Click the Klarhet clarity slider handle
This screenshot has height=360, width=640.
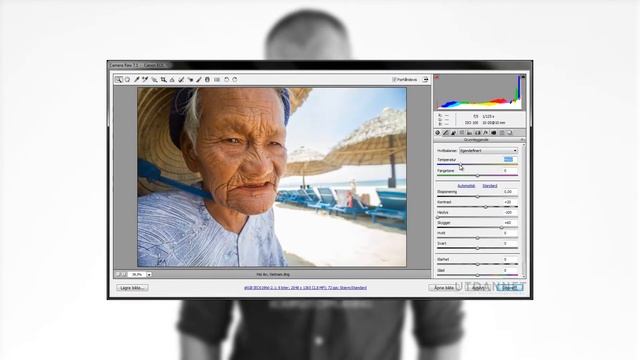click(x=477, y=264)
